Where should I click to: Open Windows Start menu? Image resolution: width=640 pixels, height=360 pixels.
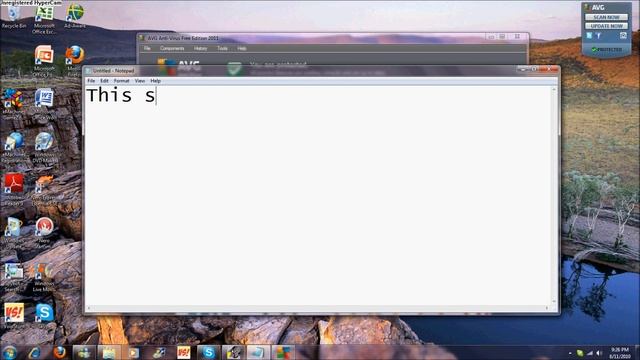point(10,352)
